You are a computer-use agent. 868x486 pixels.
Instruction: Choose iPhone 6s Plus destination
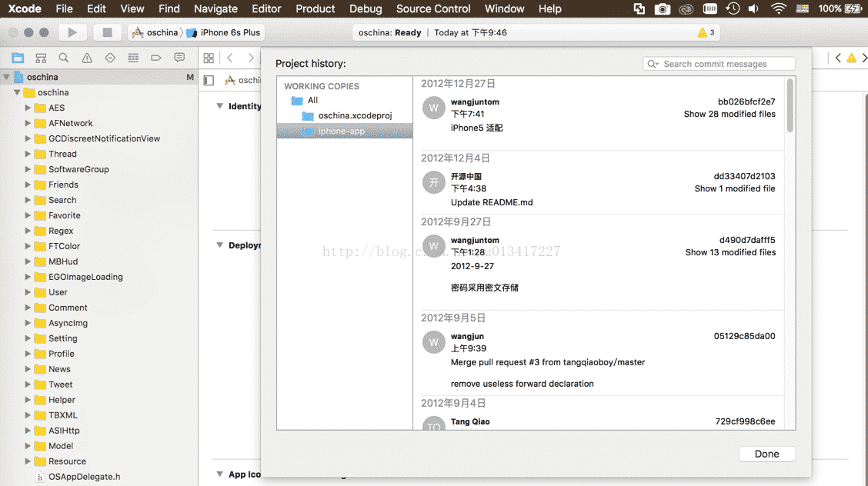coord(224,32)
